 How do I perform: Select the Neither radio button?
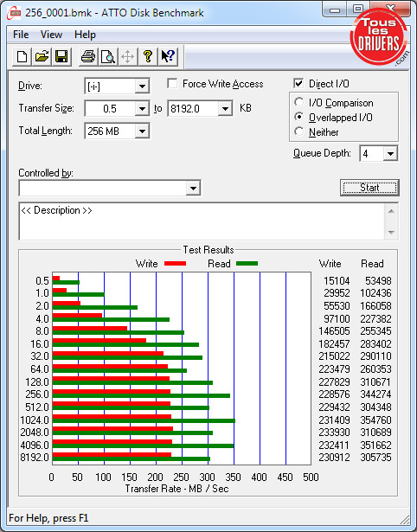pos(299,131)
